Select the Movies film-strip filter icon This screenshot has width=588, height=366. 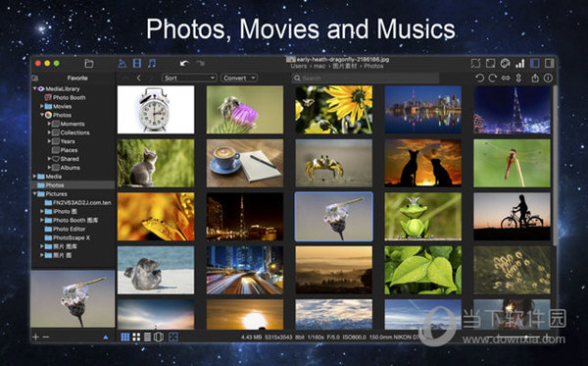pos(137,63)
